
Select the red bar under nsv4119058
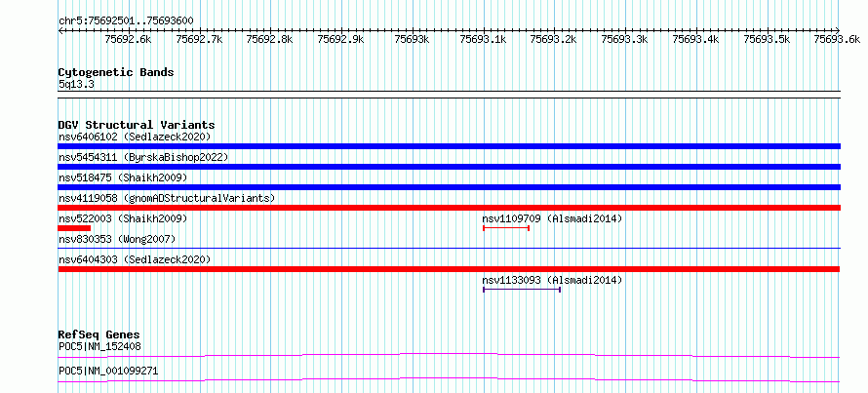(x=449, y=208)
